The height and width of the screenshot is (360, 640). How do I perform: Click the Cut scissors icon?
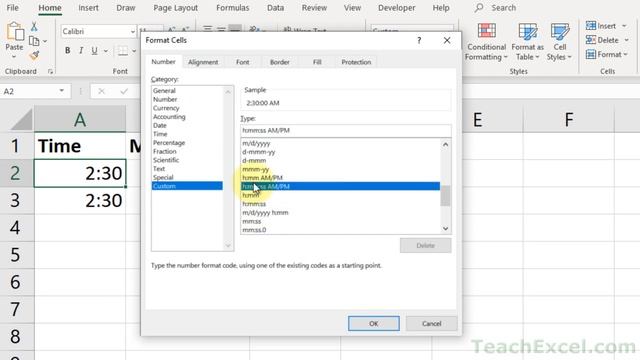click(x=34, y=27)
